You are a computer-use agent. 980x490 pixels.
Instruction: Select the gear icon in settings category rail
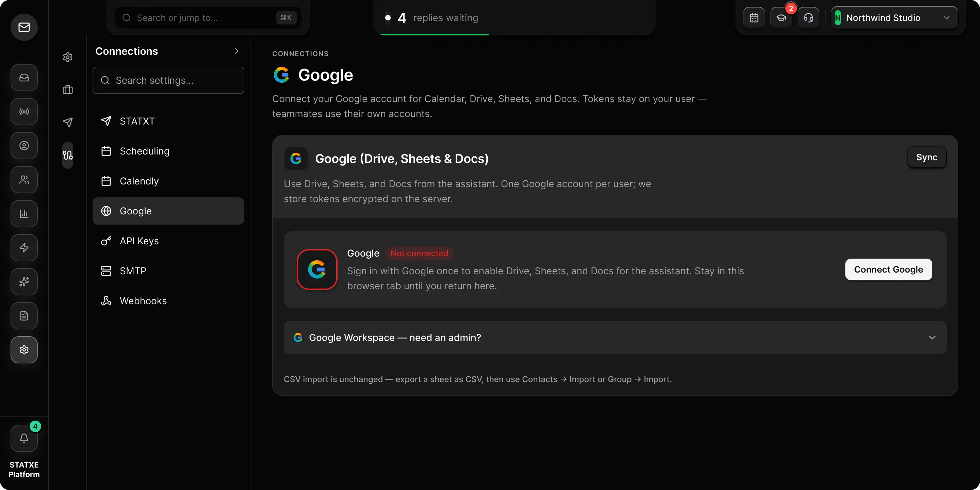tap(68, 57)
